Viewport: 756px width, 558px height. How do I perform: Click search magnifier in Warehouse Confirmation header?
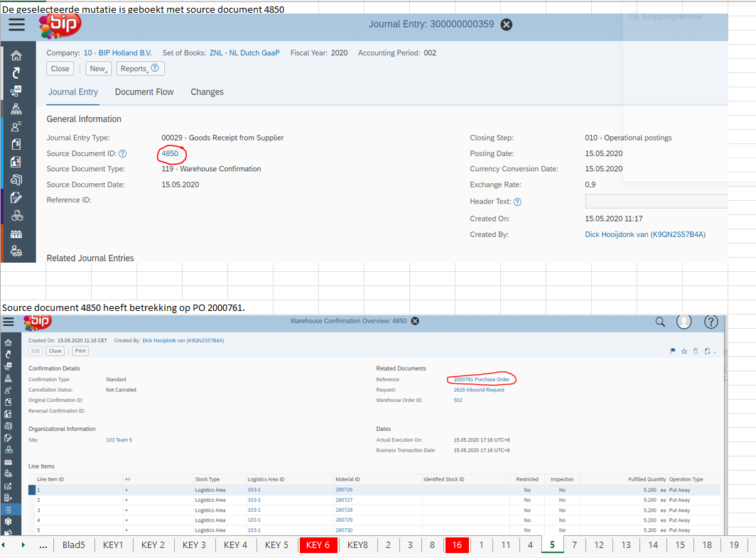660,322
